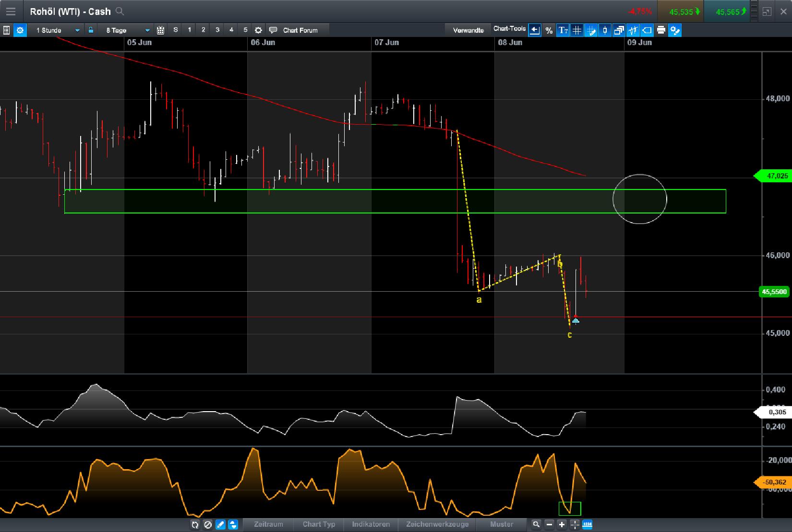Click the green 45,535 sell price
The height and width of the screenshot is (532, 792).
tap(682, 11)
